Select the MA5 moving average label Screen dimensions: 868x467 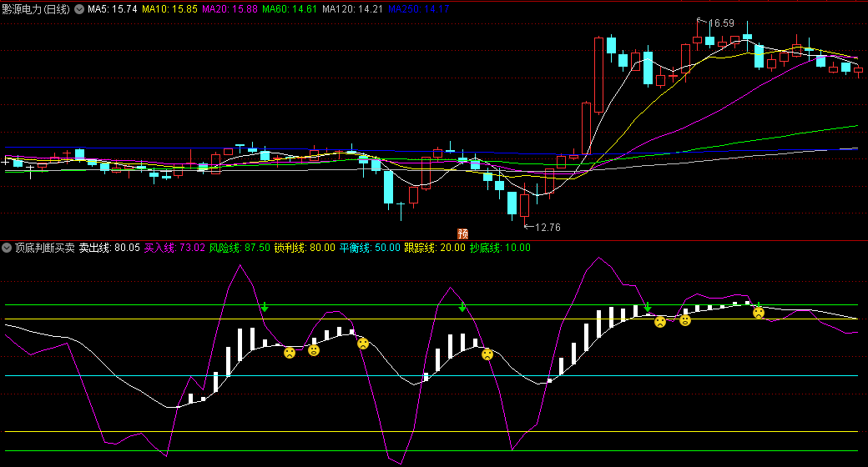pos(112,9)
